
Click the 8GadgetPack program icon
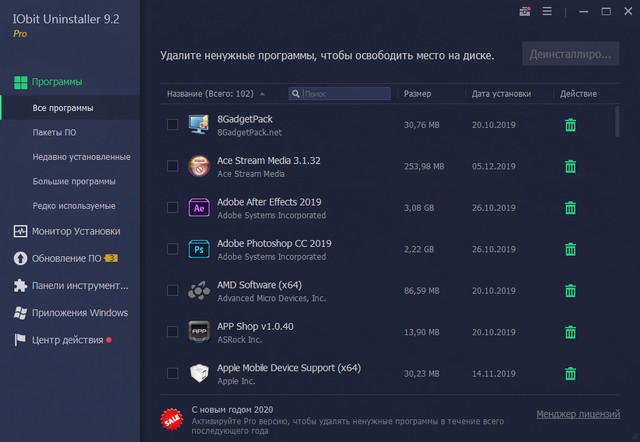coord(199,124)
